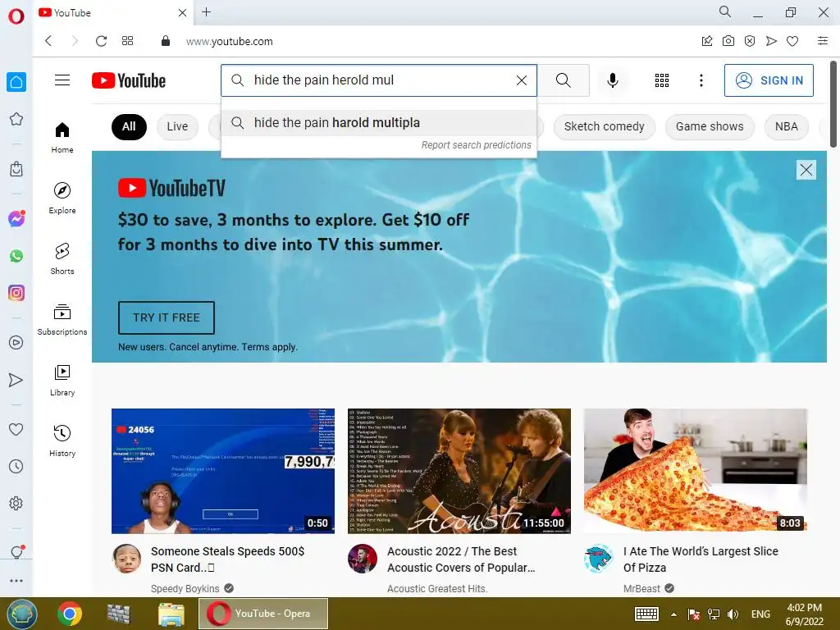
Task: Open File Explorer from taskbar
Action: click(171, 614)
